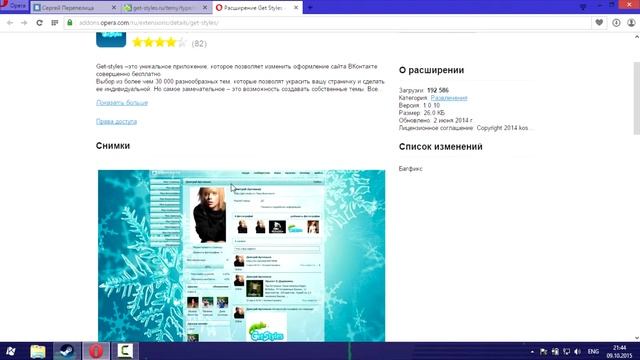Click the Загрузки 192 586 text
Screen dimensions: 640x360
424,90
